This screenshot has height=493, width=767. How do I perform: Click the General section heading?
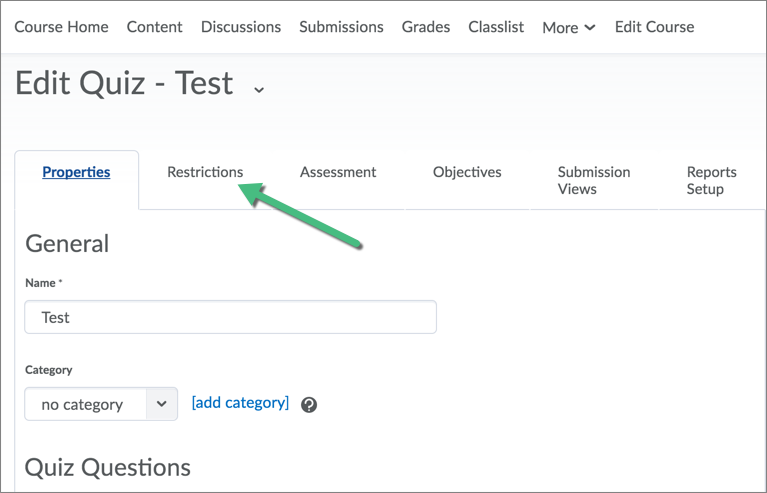pos(67,244)
